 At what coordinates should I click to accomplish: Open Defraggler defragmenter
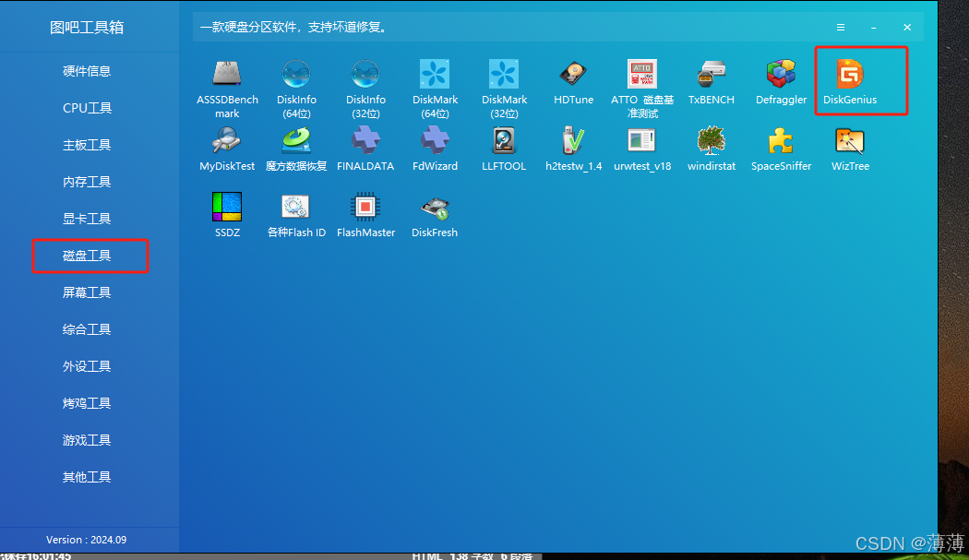781,82
